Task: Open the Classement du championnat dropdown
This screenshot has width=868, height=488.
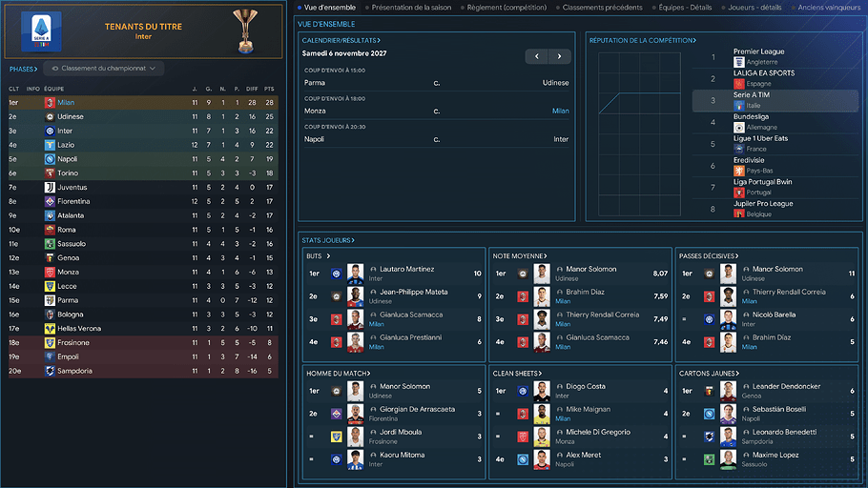Action: point(104,69)
